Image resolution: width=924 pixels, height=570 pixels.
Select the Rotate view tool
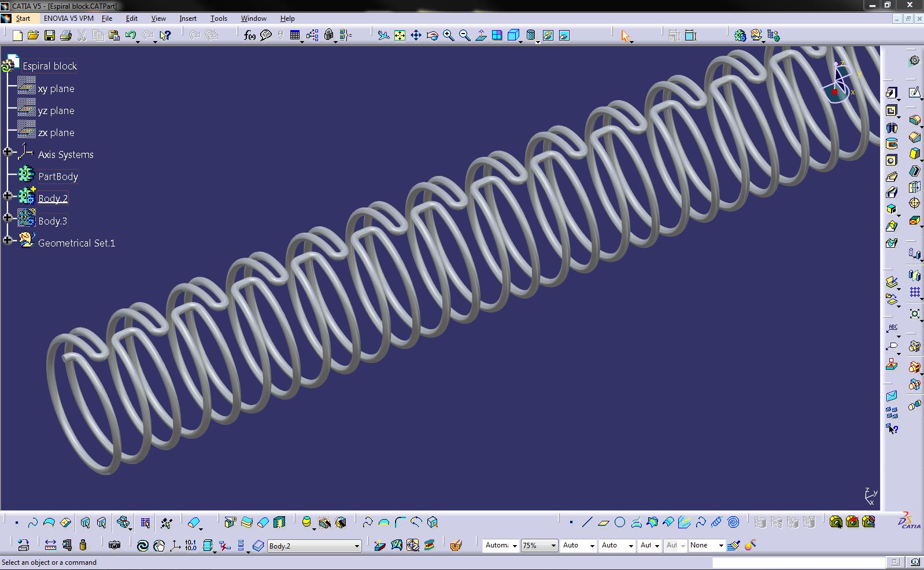432,36
